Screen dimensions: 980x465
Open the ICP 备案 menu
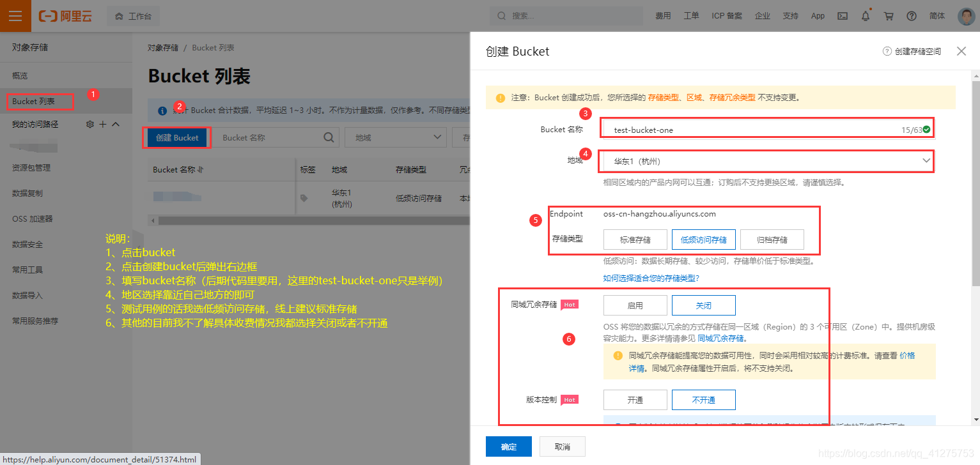(x=727, y=16)
